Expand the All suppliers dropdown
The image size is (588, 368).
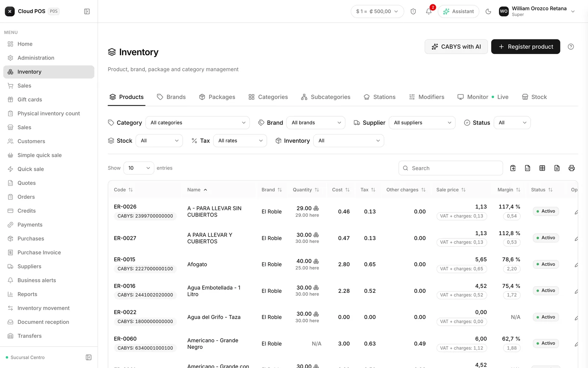pyautogui.click(x=422, y=123)
